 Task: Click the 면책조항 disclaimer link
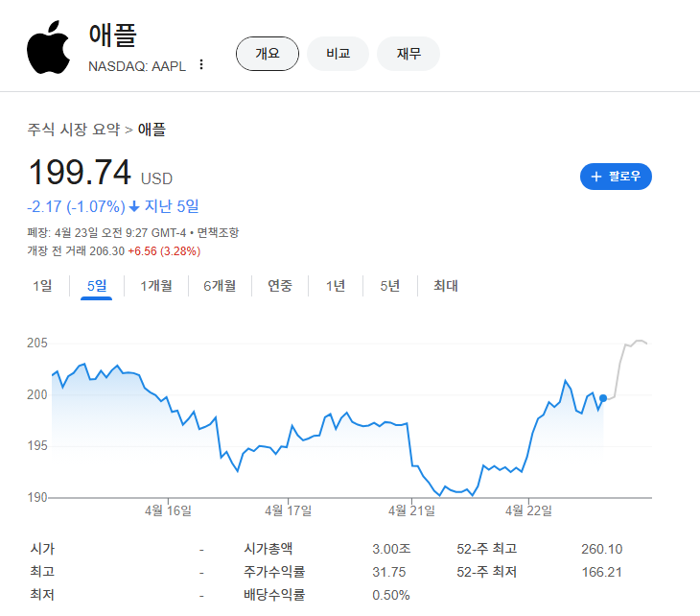pyautogui.click(x=219, y=233)
